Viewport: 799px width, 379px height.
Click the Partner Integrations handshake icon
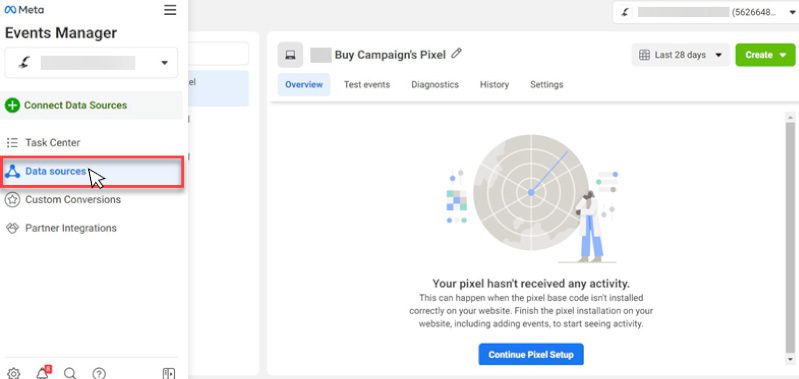coord(12,228)
